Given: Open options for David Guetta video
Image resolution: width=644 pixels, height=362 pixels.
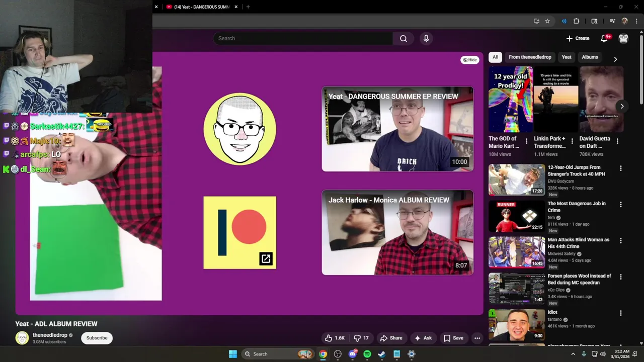Looking at the screenshot, I should tap(617, 141).
